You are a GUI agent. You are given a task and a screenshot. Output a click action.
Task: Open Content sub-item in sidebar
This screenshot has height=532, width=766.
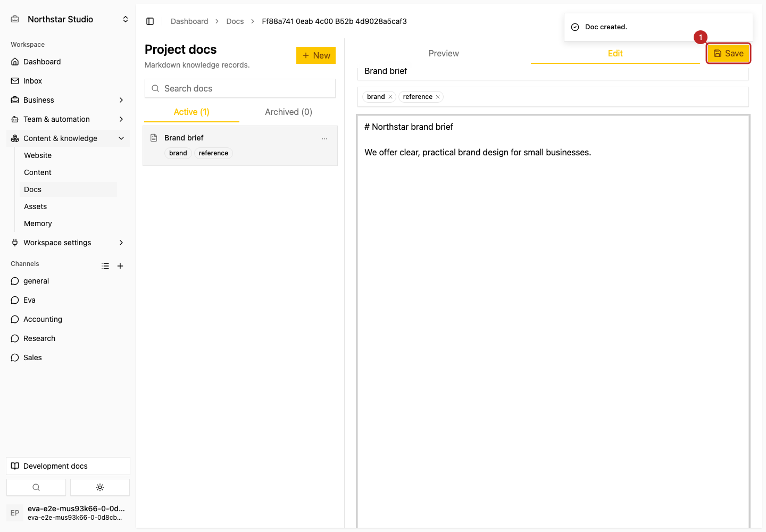click(68, 172)
